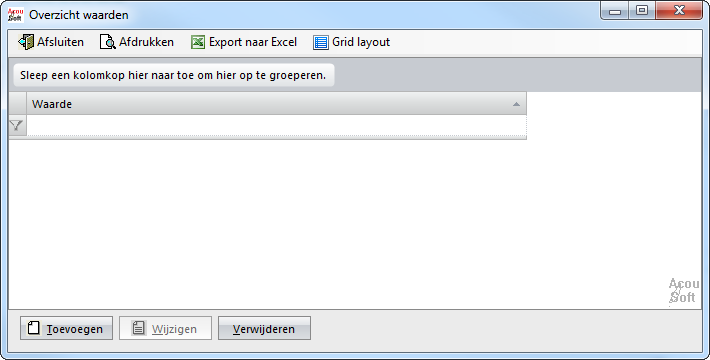The height and width of the screenshot is (360, 710).
Task: Choose Export naar Excel
Action: pos(253,42)
